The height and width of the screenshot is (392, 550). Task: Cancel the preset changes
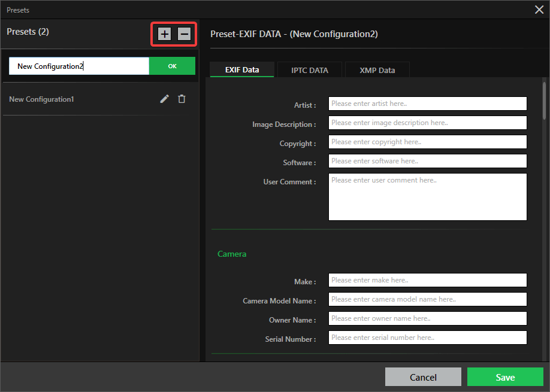click(x=423, y=377)
